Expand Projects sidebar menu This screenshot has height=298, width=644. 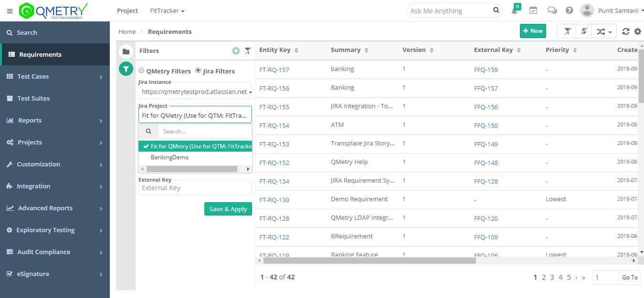pyautogui.click(x=55, y=142)
